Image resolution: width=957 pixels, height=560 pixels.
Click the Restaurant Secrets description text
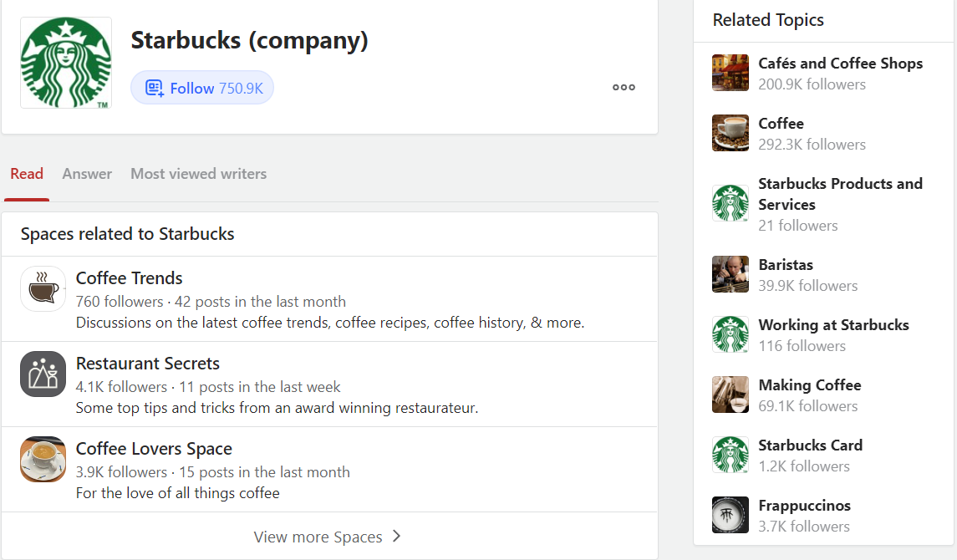(x=277, y=408)
